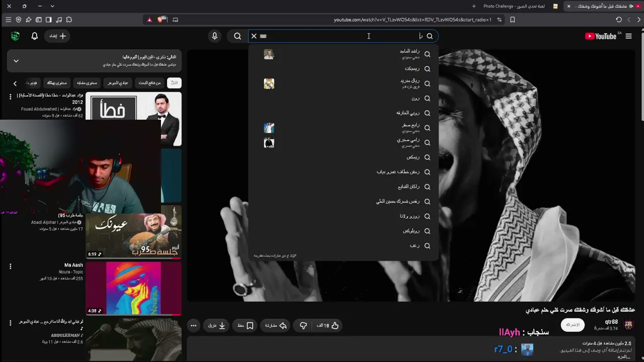Open the عيونك جلسة طرب 95 thumbnail
Image resolution: width=644 pixels, height=362 pixels.
click(133, 231)
